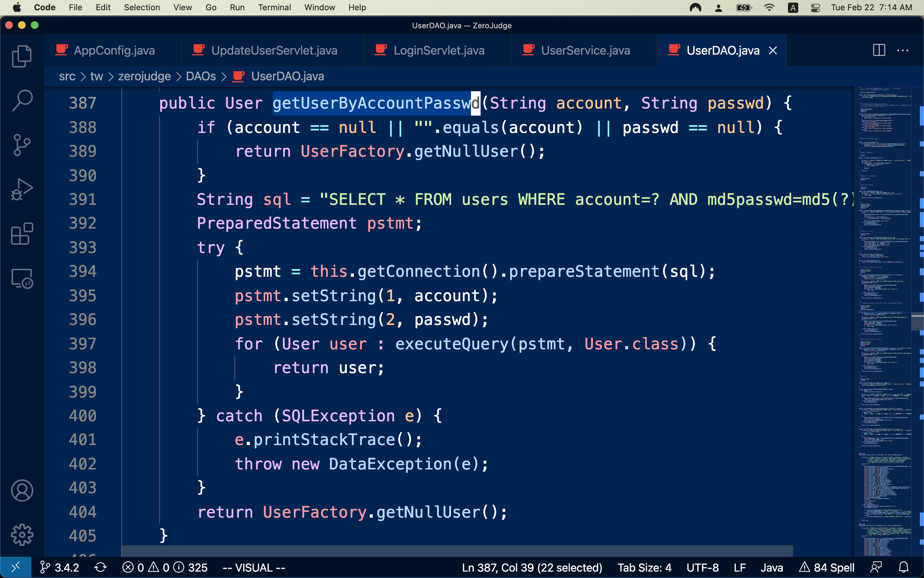Click the Ln 387, Col 39 position indicator
Viewport: 924px width, 578px height.
click(532, 567)
